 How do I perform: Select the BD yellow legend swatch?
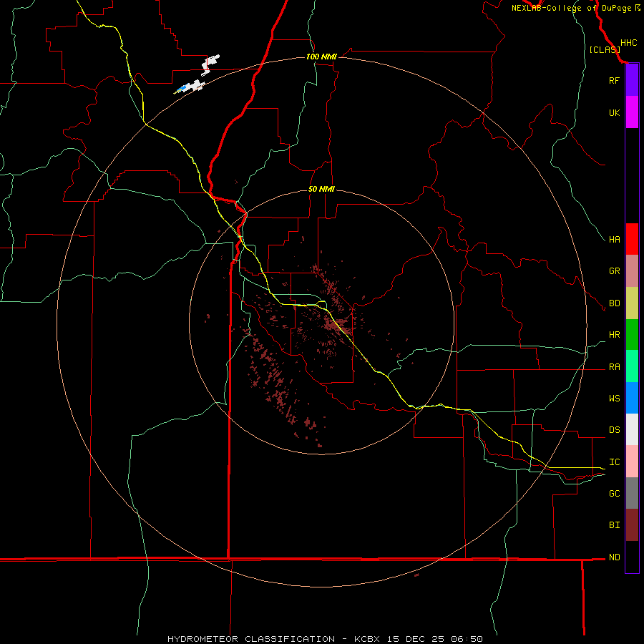[x=632, y=303]
